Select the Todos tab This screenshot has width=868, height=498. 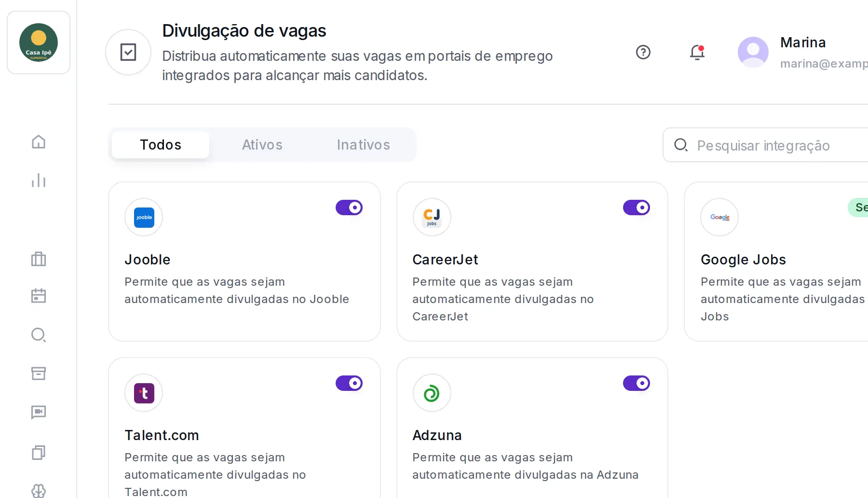[x=161, y=145]
